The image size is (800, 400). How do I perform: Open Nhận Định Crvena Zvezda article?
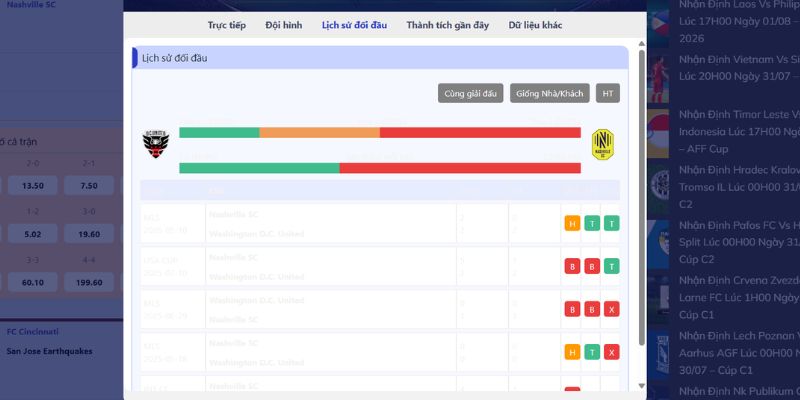click(739, 297)
